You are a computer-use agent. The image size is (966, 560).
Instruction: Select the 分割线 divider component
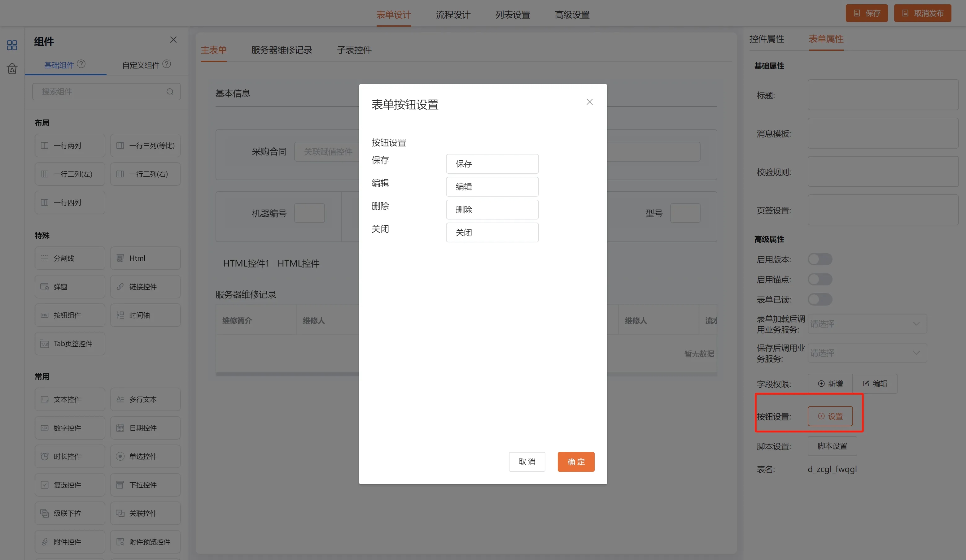click(x=70, y=258)
